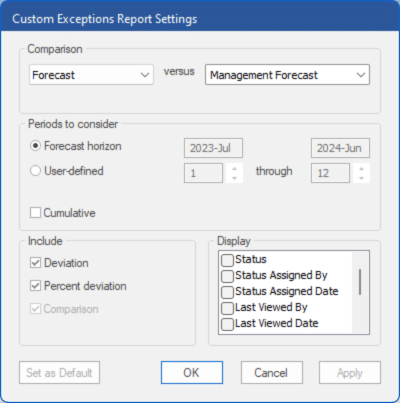Enable the Cumulative checkbox
400x403 pixels.
tap(35, 213)
